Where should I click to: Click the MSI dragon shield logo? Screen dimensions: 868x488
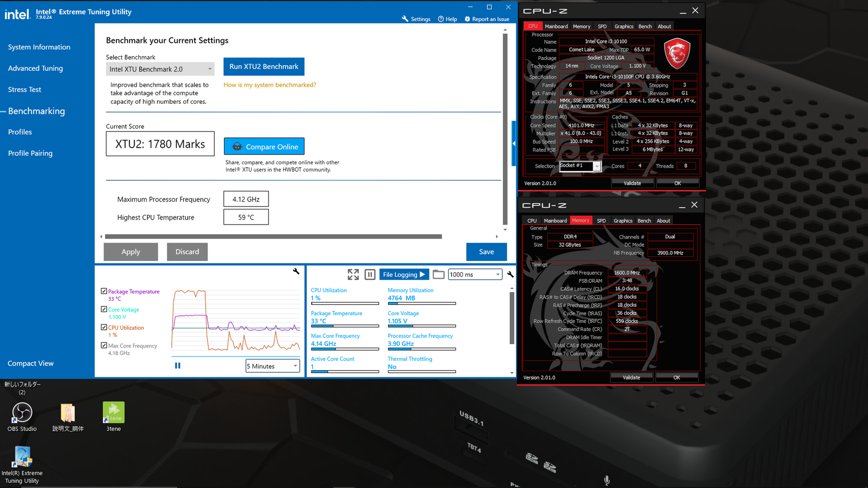click(677, 54)
